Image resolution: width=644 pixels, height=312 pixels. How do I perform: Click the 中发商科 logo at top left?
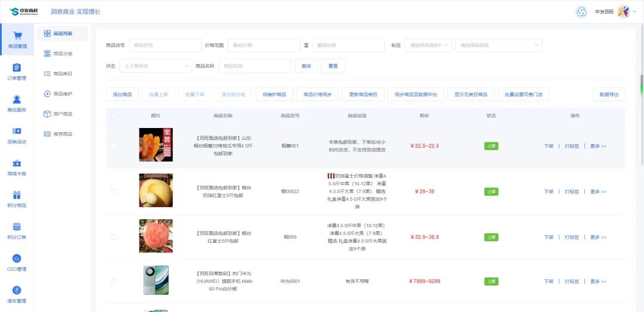23,11
